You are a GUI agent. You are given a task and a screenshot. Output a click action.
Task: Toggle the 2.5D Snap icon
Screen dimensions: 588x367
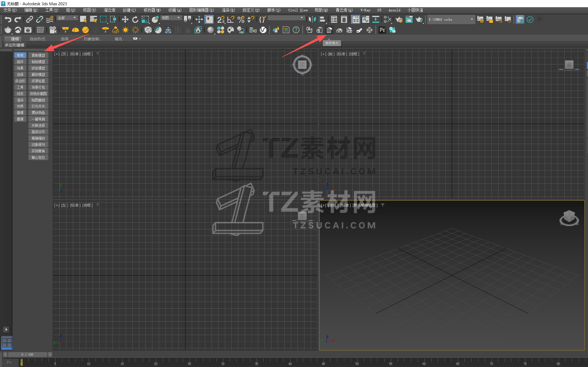pyautogui.click(x=221, y=19)
